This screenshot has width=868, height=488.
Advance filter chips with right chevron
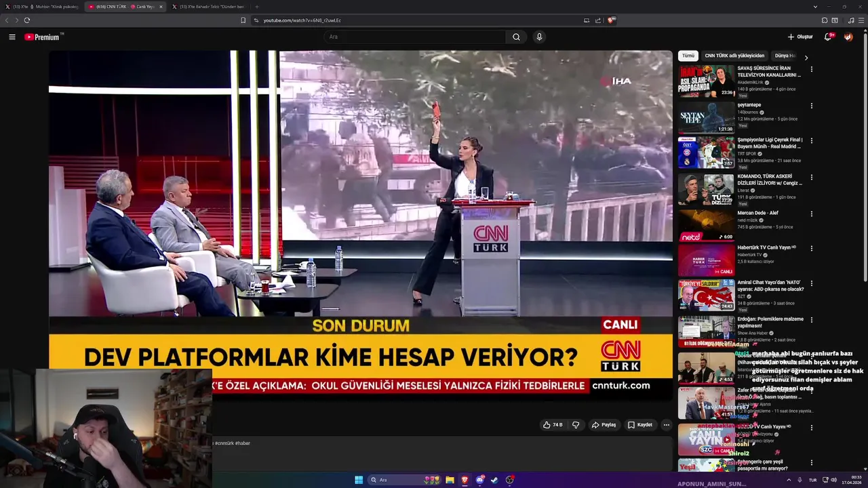[806, 58]
